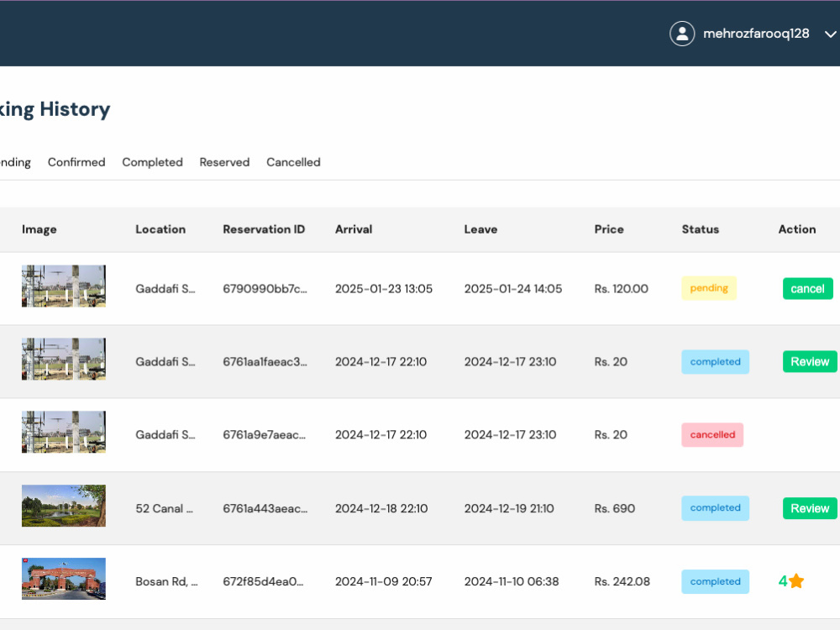Select reservation ID 6761a9e7aeac...
The height and width of the screenshot is (630, 840).
264,434
